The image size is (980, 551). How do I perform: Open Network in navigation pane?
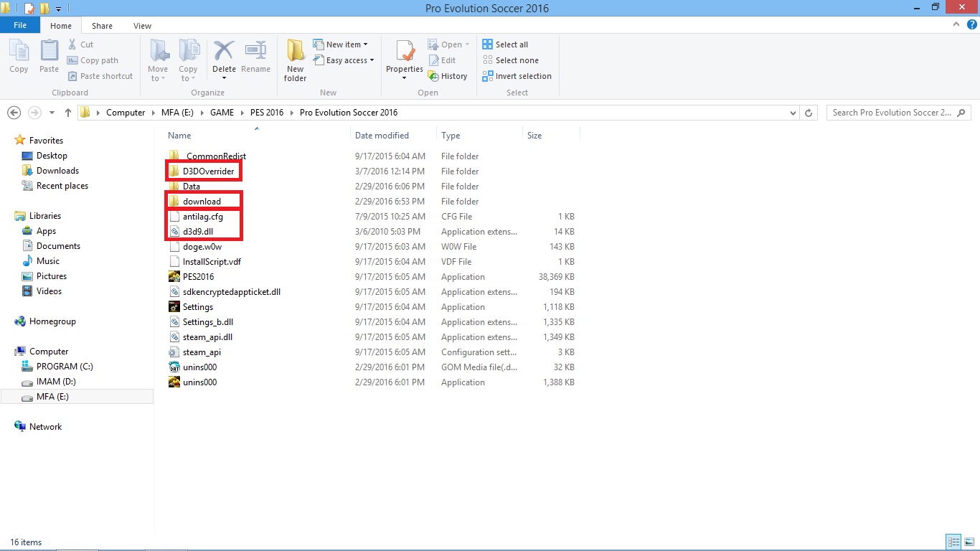click(45, 427)
